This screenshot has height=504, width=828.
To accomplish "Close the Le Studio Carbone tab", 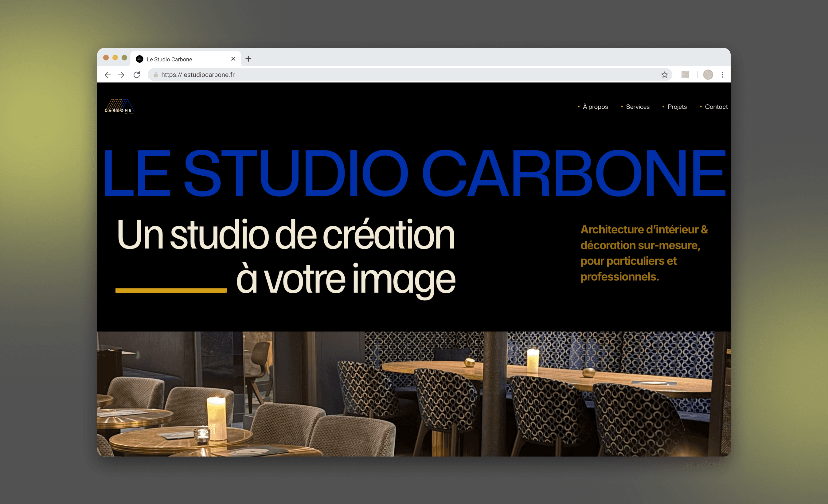I will click(x=233, y=59).
